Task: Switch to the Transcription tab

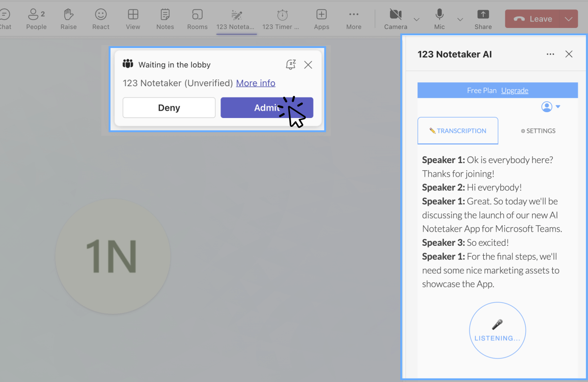Action: click(458, 131)
